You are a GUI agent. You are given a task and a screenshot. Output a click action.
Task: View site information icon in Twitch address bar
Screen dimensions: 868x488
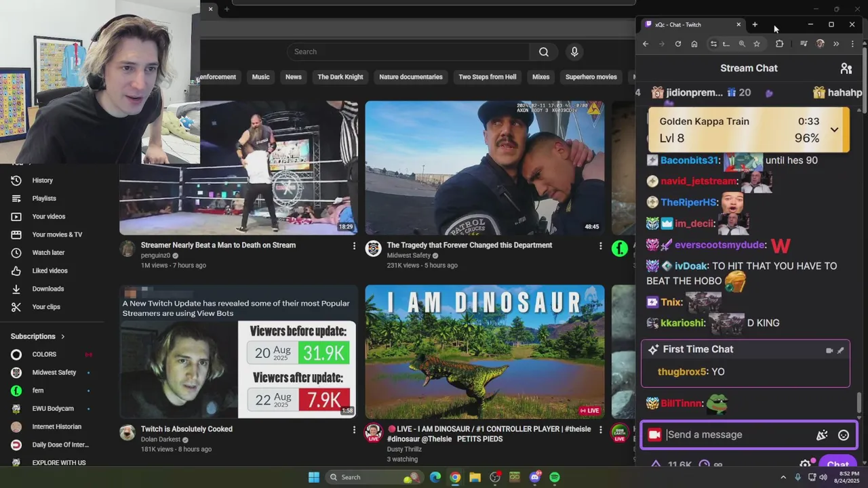713,44
